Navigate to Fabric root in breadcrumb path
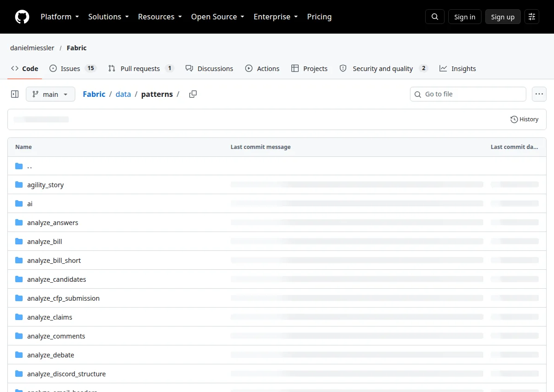The height and width of the screenshot is (392, 554). (x=94, y=94)
